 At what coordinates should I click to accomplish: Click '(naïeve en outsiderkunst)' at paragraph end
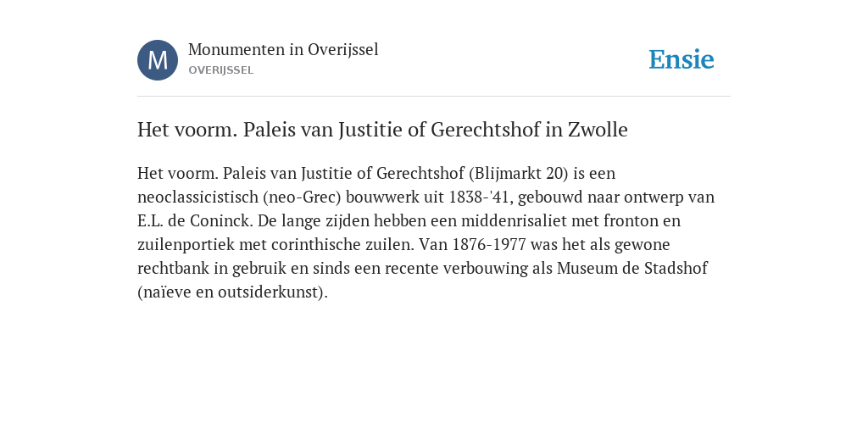[232, 292]
